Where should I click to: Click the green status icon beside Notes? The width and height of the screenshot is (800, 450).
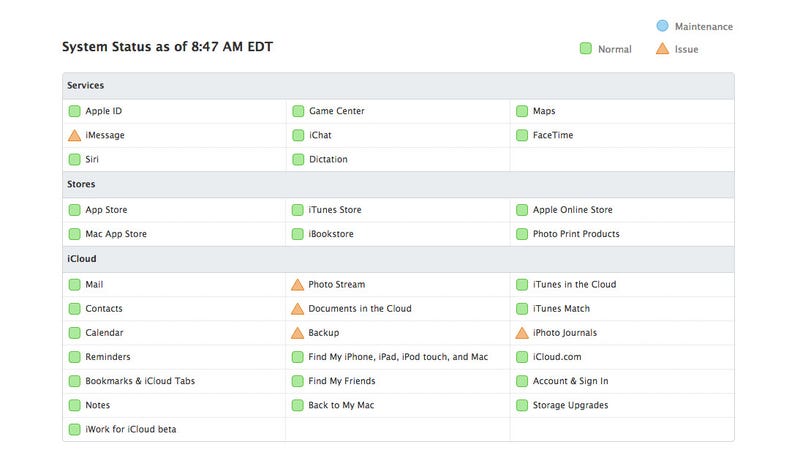74,405
